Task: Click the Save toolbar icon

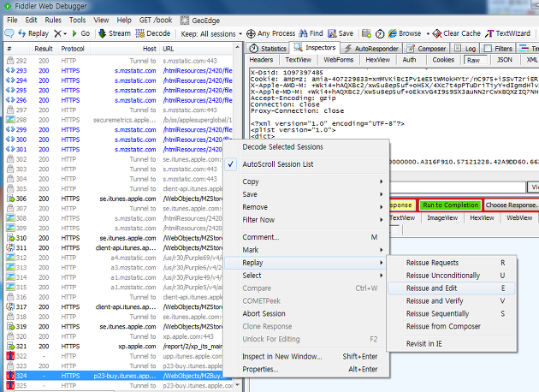Action: coord(332,33)
